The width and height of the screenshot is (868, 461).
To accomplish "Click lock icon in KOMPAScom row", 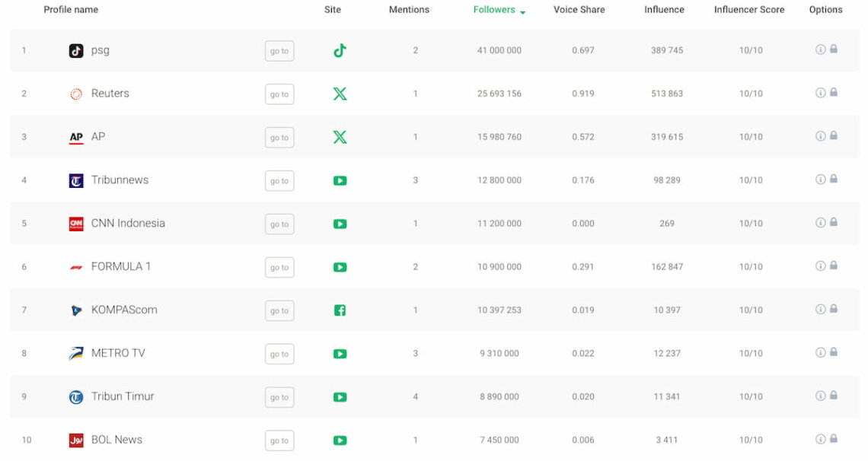I will 834,308.
